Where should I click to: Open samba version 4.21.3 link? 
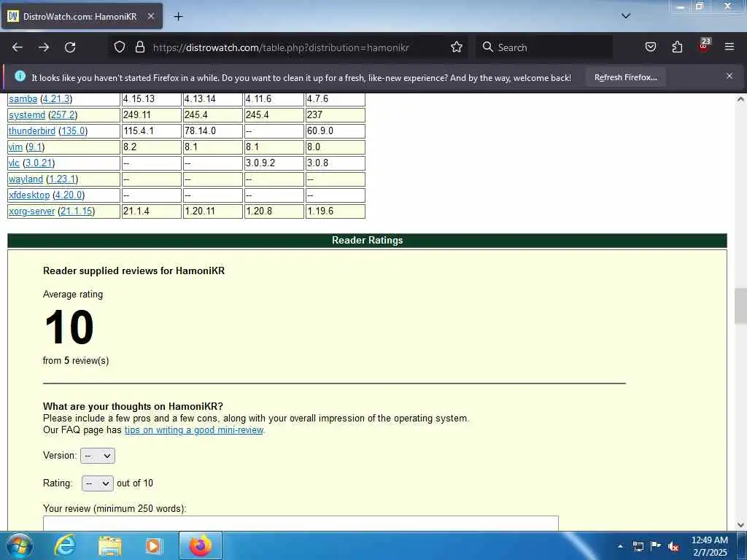pyautogui.click(x=56, y=99)
